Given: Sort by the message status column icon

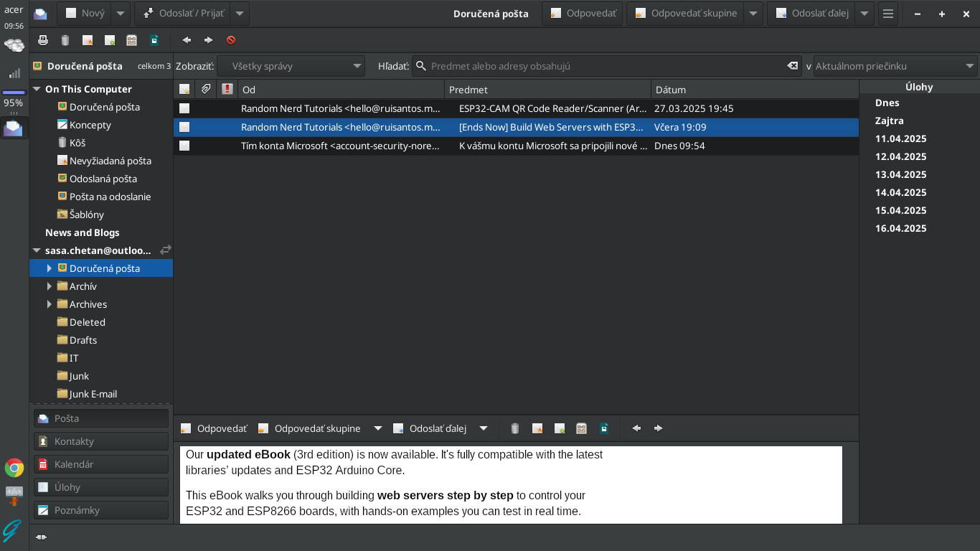Looking at the screenshot, I should pos(184,90).
